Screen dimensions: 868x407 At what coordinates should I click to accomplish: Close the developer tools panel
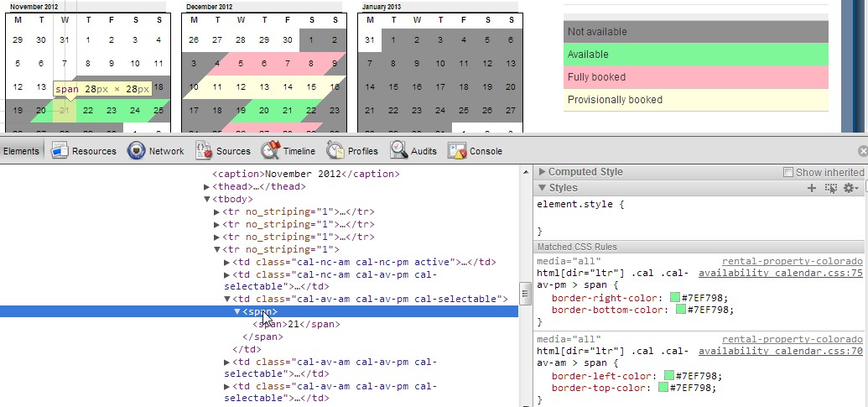[862, 150]
